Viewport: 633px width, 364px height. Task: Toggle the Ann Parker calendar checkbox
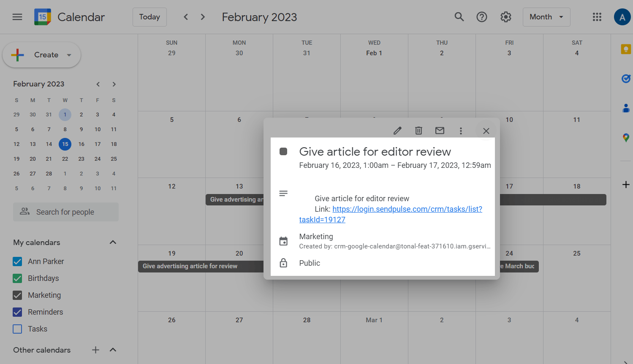pyautogui.click(x=17, y=262)
